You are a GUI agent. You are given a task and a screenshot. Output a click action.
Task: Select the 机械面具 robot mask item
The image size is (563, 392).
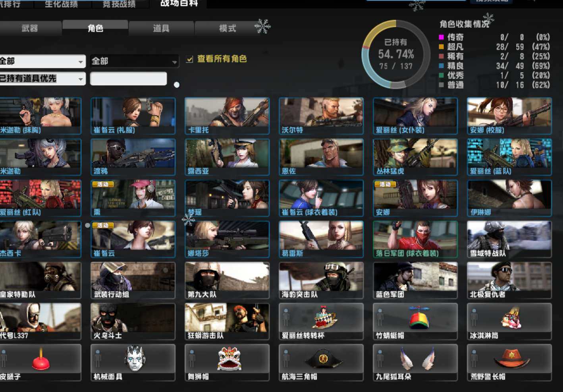[133, 362]
